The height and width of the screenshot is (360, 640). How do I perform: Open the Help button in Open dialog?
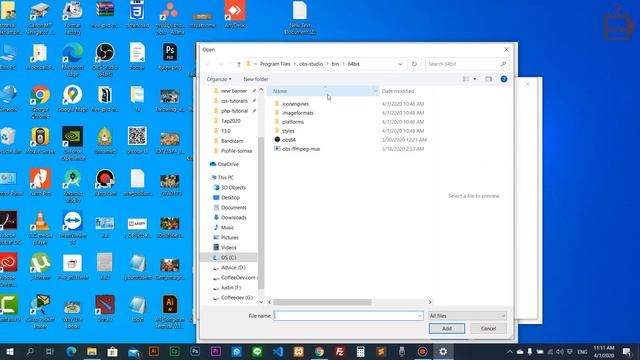[504, 79]
